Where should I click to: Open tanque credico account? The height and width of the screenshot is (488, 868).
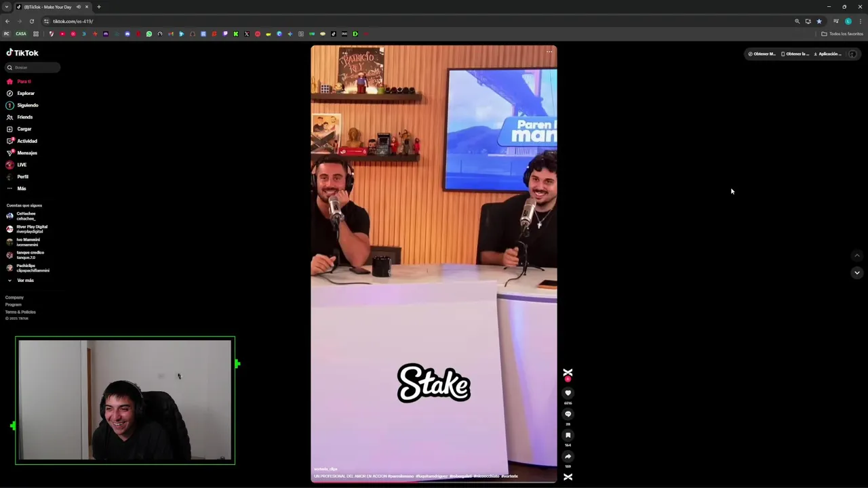25,255
